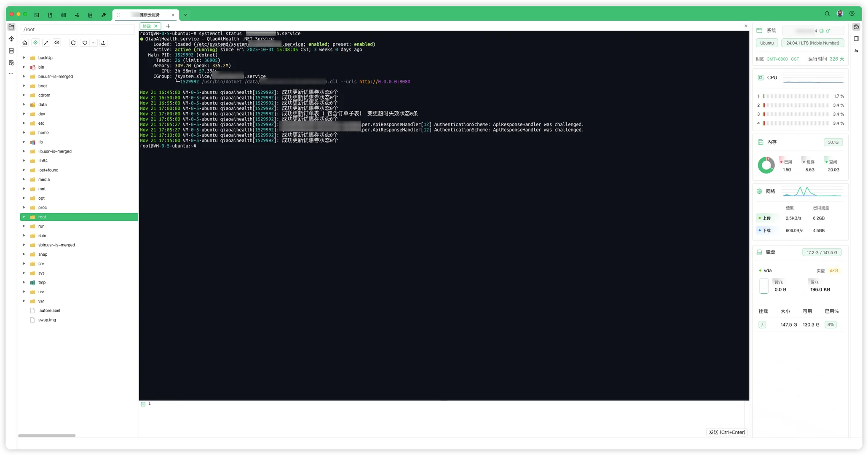The image size is (868, 455).
Task: Refresh the file list
Action: [x=73, y=43]
